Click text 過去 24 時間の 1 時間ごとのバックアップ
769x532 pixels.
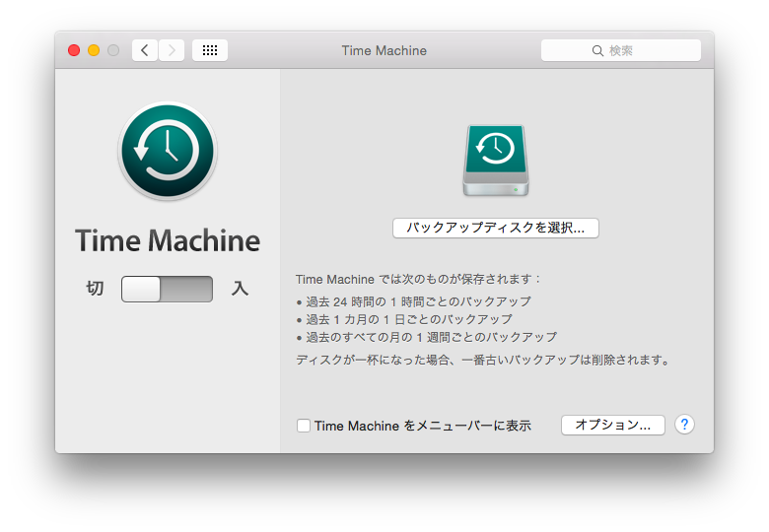click(418, 301)
